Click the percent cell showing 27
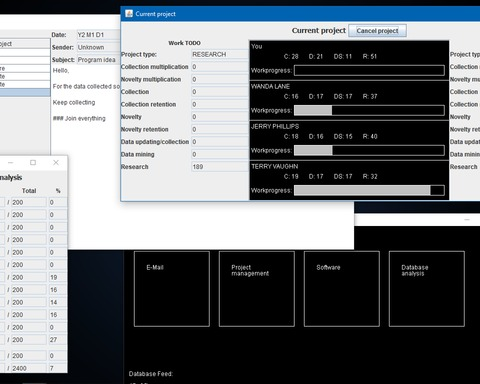Viewport: 480px width, 384px height. 57,340
